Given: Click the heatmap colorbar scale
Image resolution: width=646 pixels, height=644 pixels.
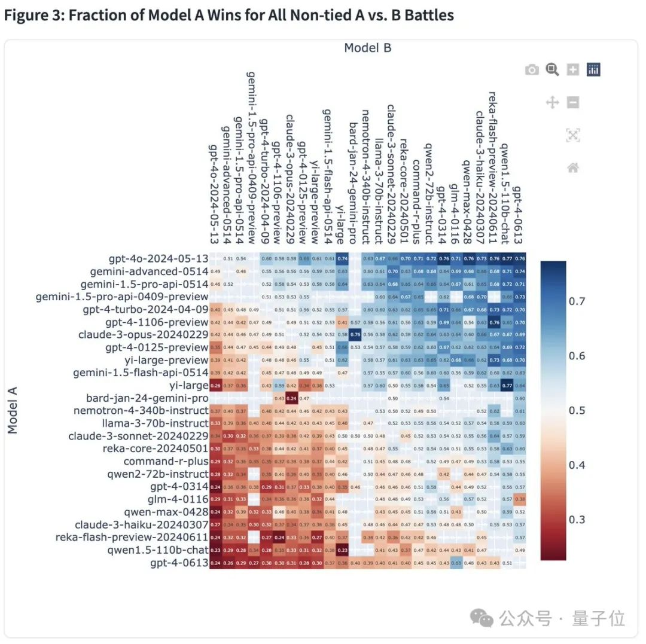Looking at the screenshot, I should [553, 411].
